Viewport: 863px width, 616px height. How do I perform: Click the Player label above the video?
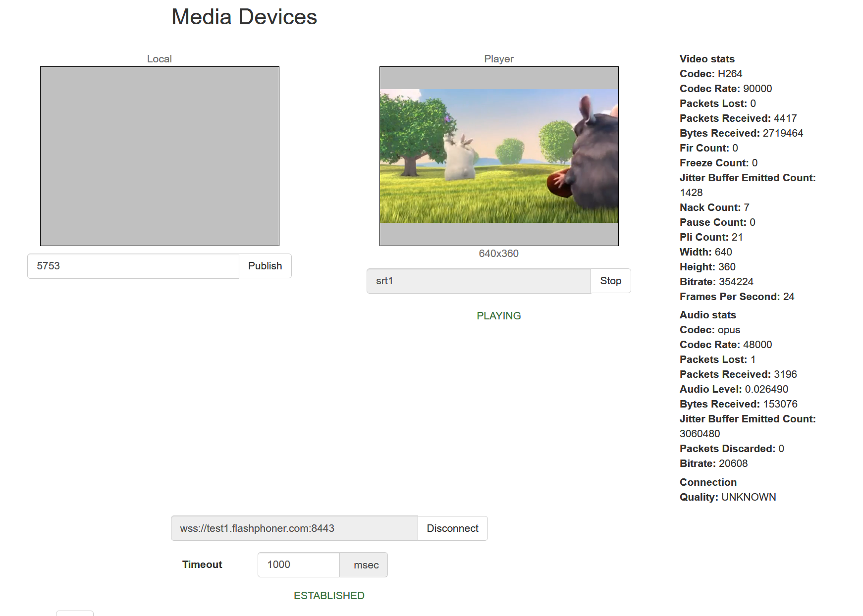(x=499, y=59)
